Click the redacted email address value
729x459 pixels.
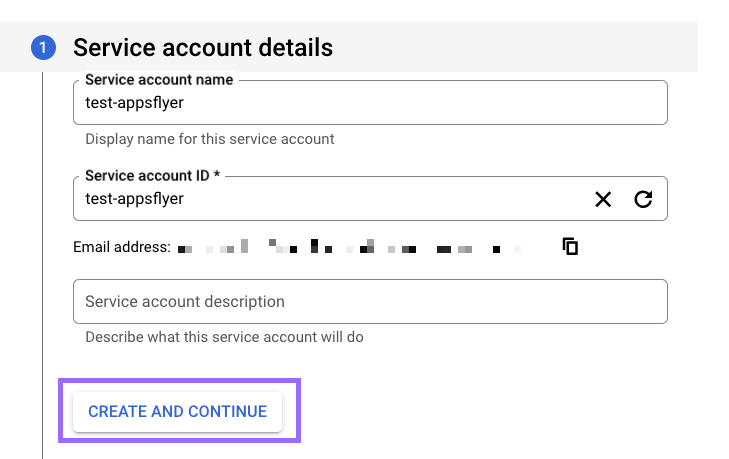[350, 247]
